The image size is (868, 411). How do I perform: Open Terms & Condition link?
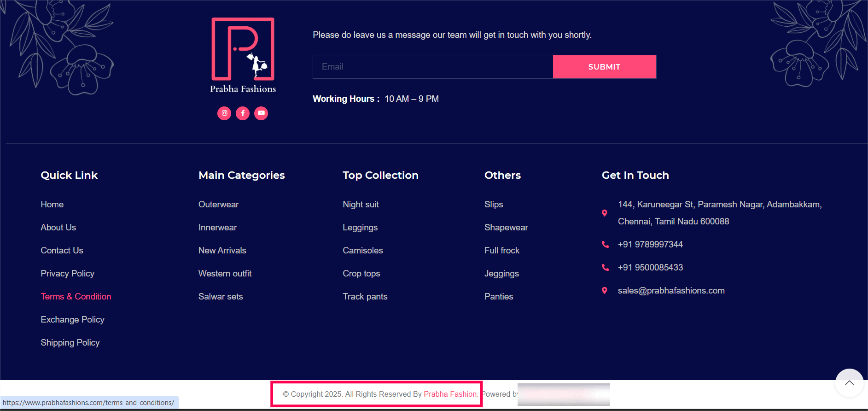click(76, 296)
